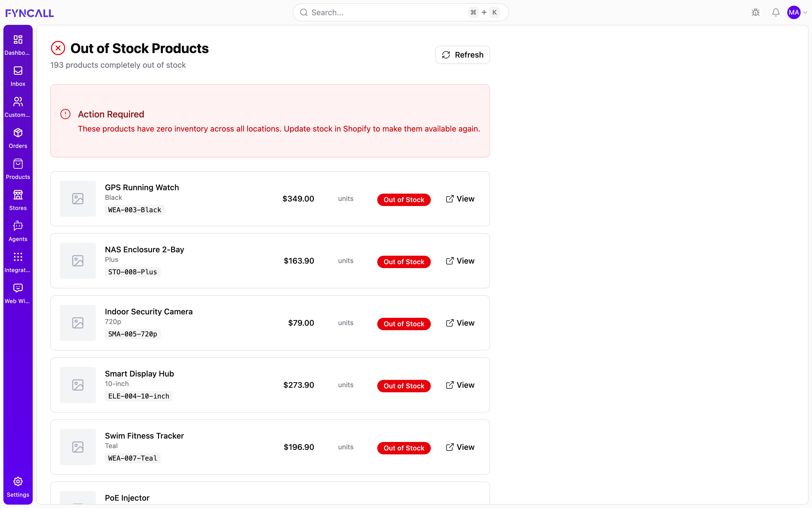
Task: Click the bug report icon
Action: click(x=756, y=12)
